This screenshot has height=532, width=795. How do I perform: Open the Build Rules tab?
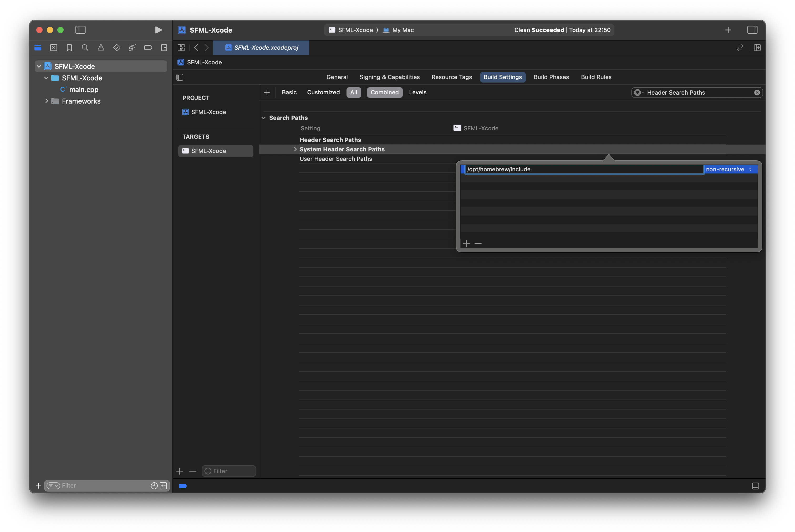(x=596, y=77)
